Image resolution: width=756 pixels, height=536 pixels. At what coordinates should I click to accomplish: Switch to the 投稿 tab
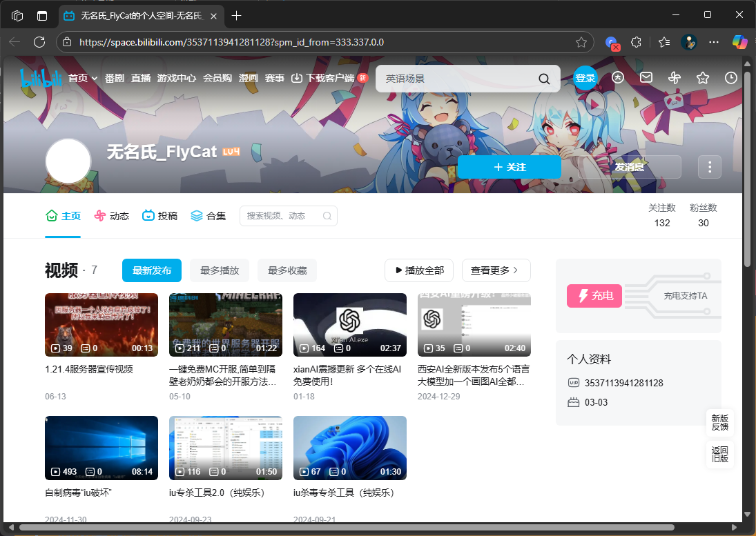[x=160, y=216]
